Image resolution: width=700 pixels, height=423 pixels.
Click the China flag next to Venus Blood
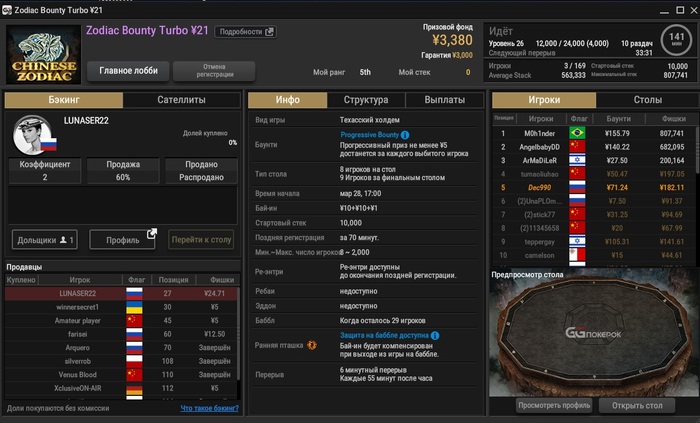click(x=134, y=374)
